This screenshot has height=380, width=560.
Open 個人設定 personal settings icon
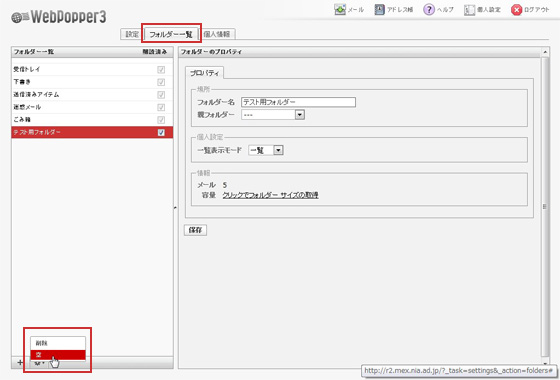click(x=469, y=10)
